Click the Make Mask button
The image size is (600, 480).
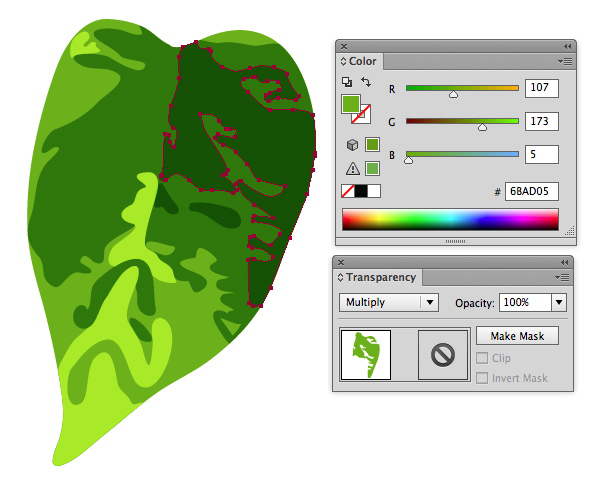517,336
